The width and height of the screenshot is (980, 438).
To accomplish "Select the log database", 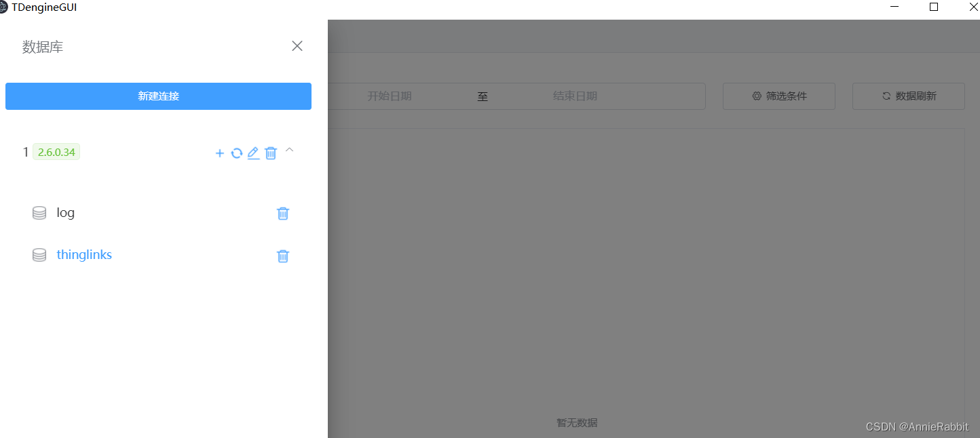I will (x=65, y=212).
